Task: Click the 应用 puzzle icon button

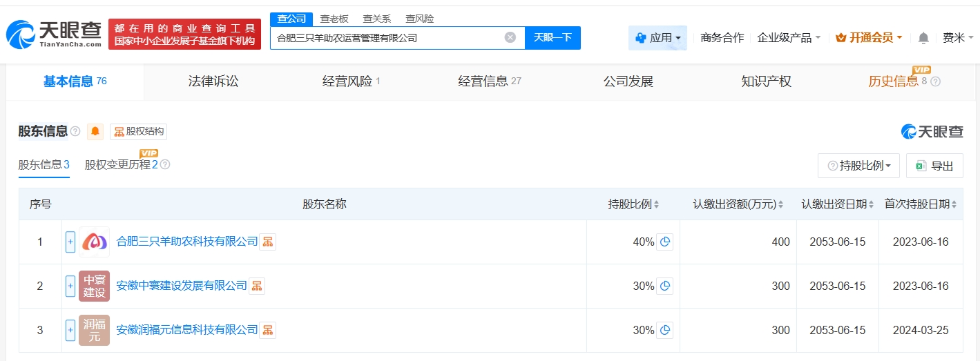Action: (x=657, y=37)
